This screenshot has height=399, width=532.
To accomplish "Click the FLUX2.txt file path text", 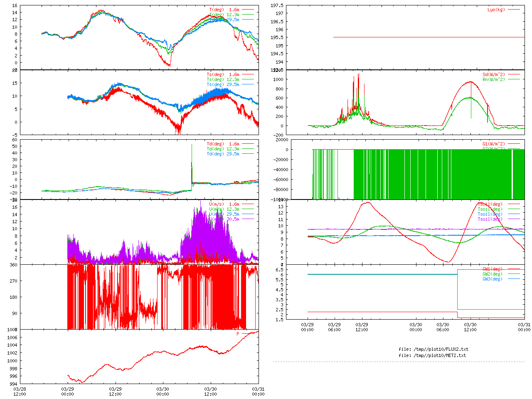I will point(433,349).
